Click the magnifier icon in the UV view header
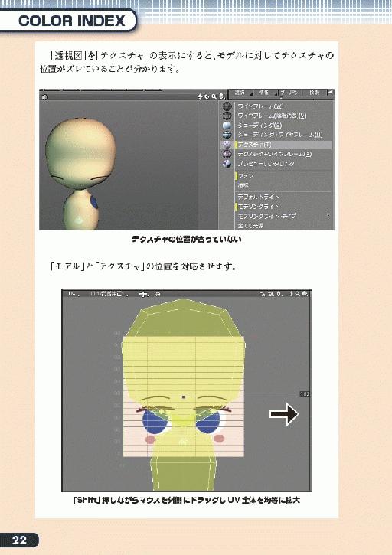The image size is (392, 555). pos(298,294)
